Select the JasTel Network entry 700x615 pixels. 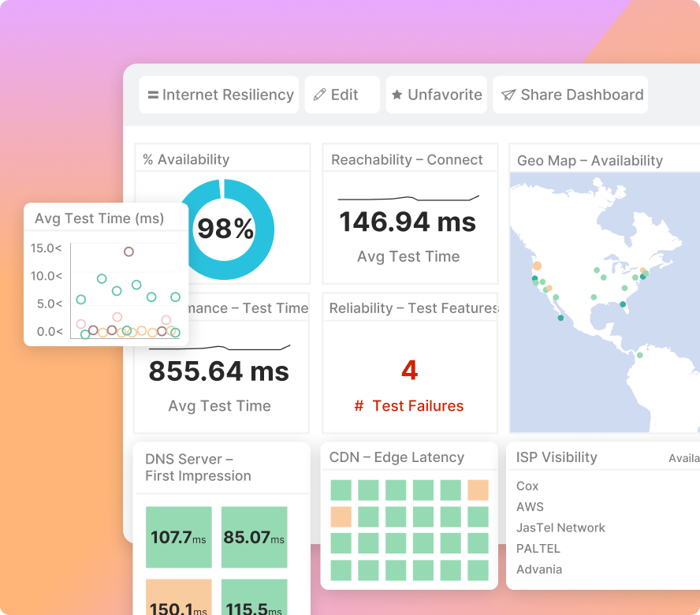coord(560,527)
